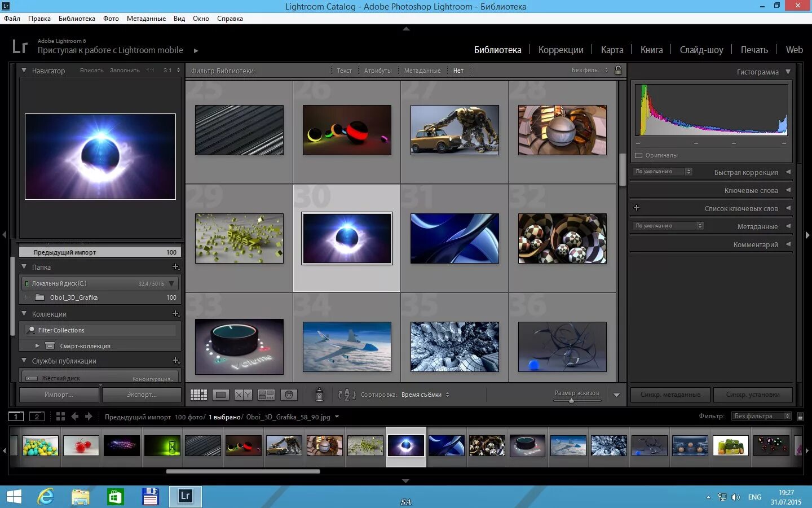Viewport: 812px width, 508px height.
Task: Toggle the filmstrip filter switch
Action: coord(801,417)
